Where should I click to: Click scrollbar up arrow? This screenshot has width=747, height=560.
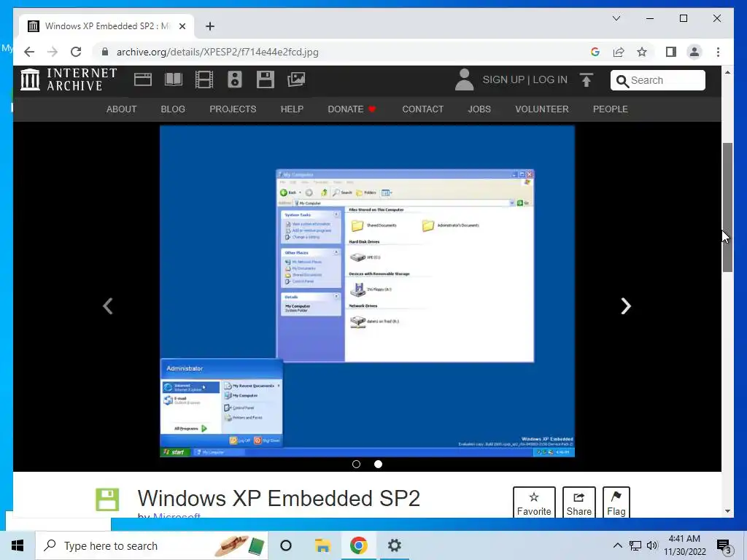727,72
